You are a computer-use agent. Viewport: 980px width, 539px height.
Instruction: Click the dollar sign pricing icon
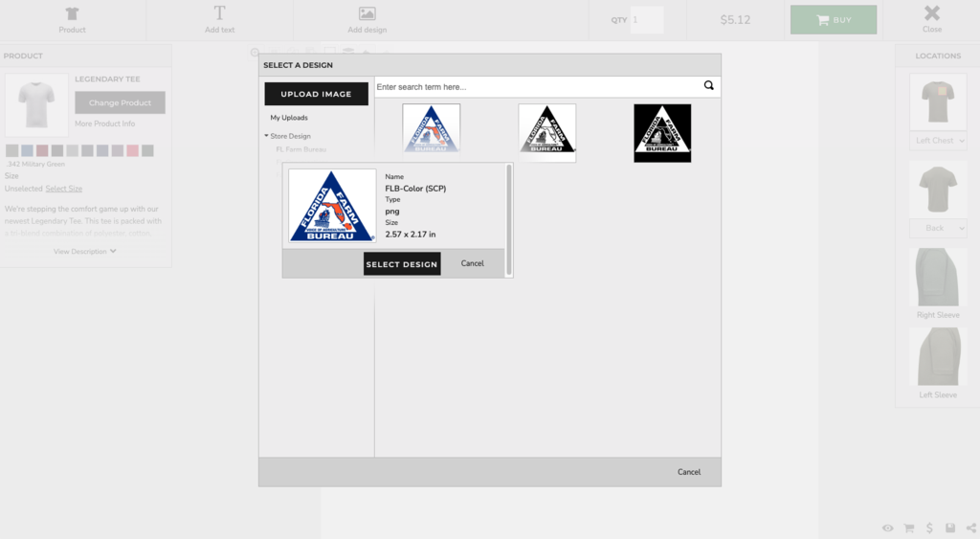[929, 528]
